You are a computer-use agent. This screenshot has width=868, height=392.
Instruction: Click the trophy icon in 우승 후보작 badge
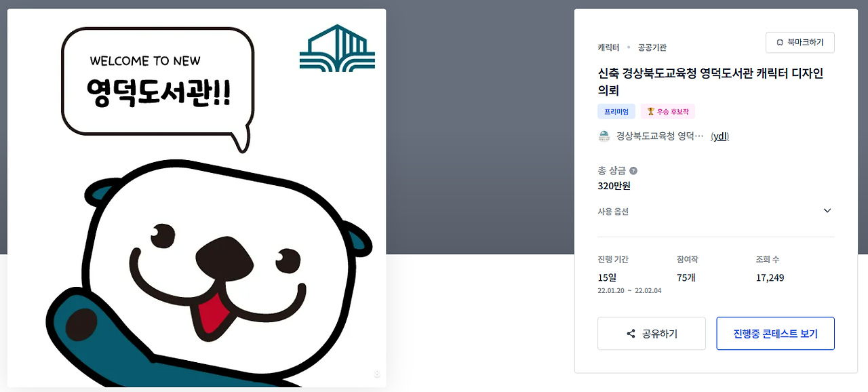click(x=650, y=112)
